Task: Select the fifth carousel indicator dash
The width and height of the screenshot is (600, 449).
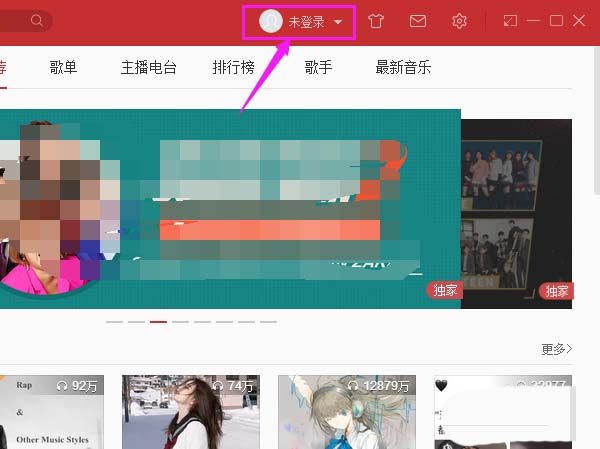Action: 202,322
